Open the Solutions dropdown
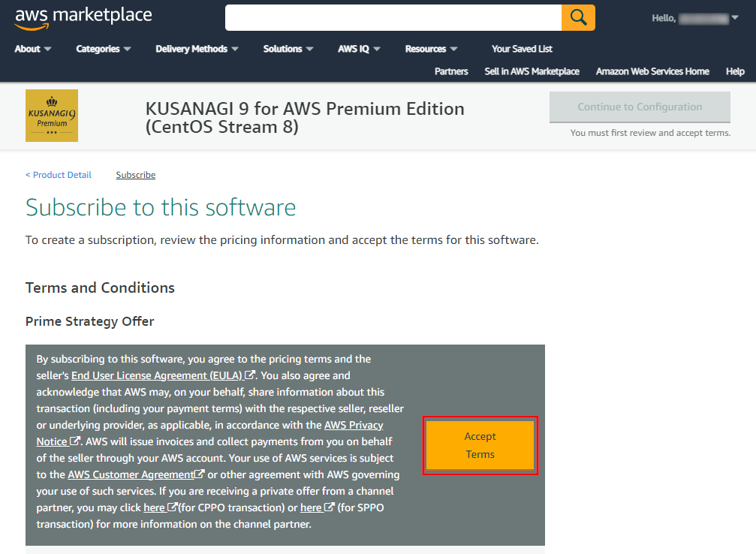This screenshot has height=554, width=756. tap(288, 49)
